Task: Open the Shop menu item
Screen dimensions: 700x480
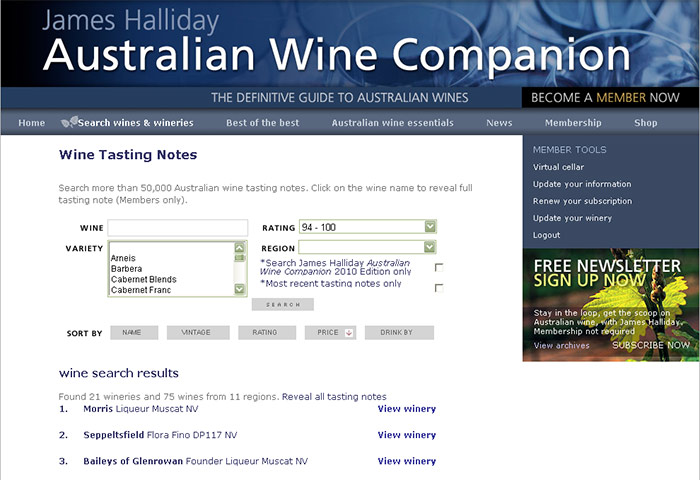Action: click(646, 123)
